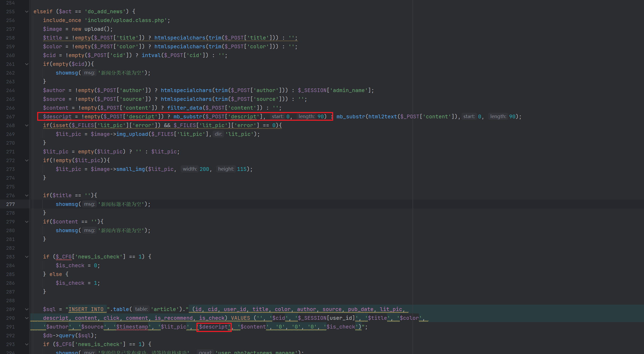Image resolution: width=644 pixels, height=354 pixels.
Task: Click the $descript variable at start of line 267
Action: pos(57,116)
